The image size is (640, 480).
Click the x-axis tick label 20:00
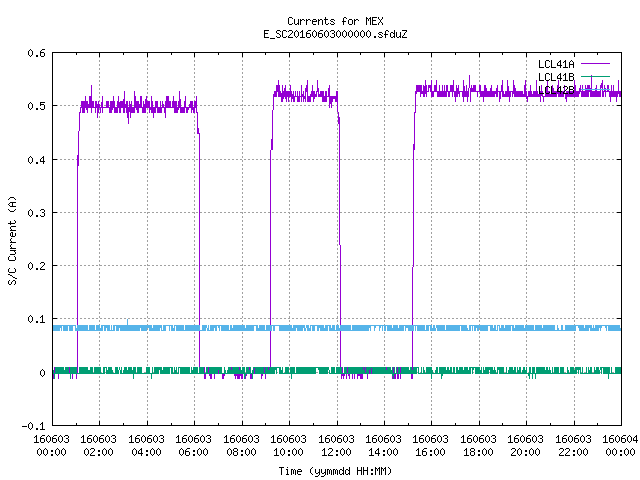pos(525,452)
